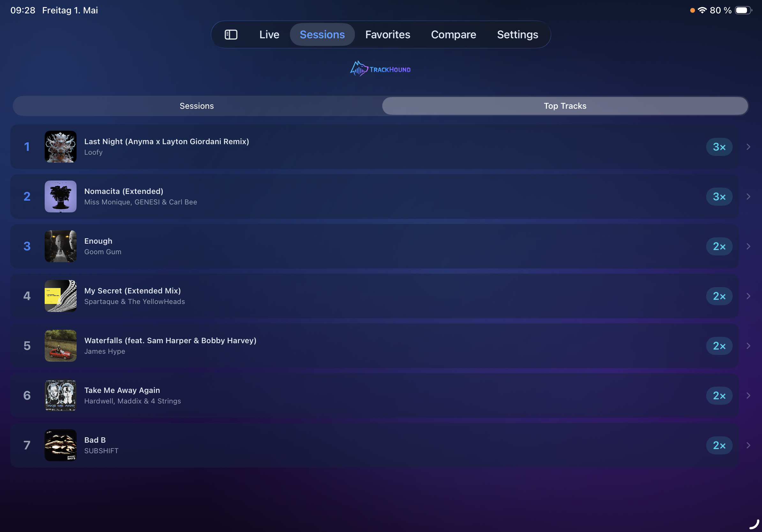Select track title My Secret (Extended Mix)
Image resolution: width=762 pixels, height=532 pixels.
point(132,291)
